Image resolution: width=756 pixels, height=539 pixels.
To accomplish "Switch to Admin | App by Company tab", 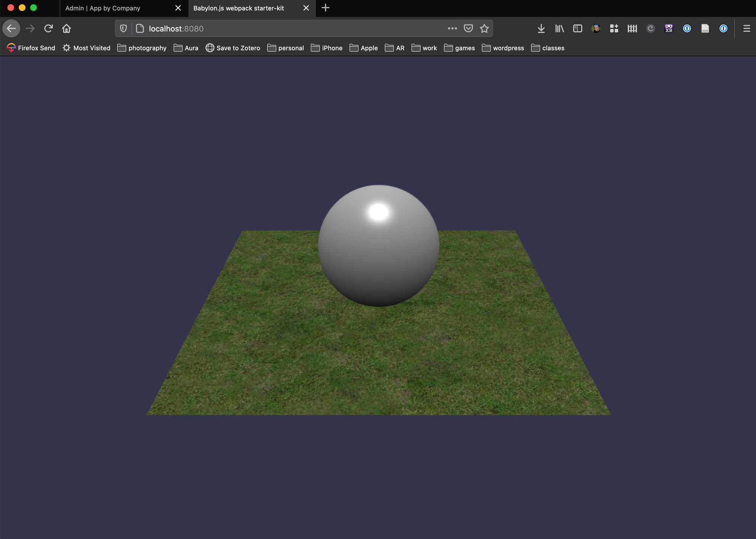I will (103, 8).
